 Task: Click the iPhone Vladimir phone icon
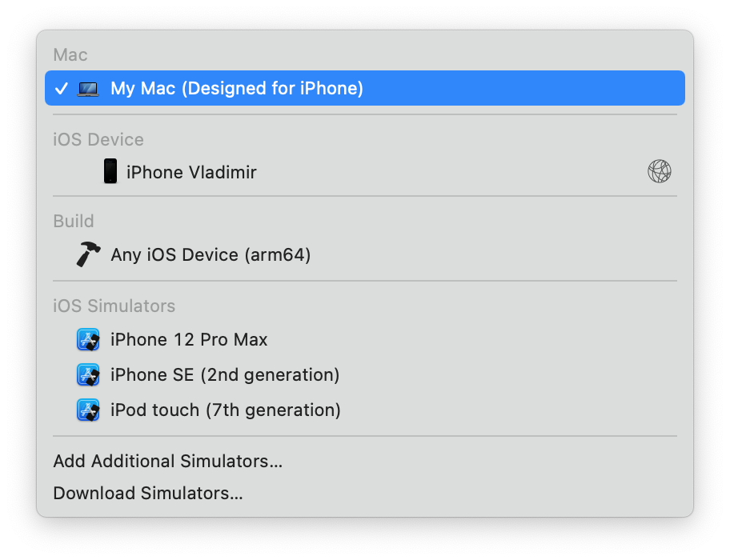tap(110, 171)
